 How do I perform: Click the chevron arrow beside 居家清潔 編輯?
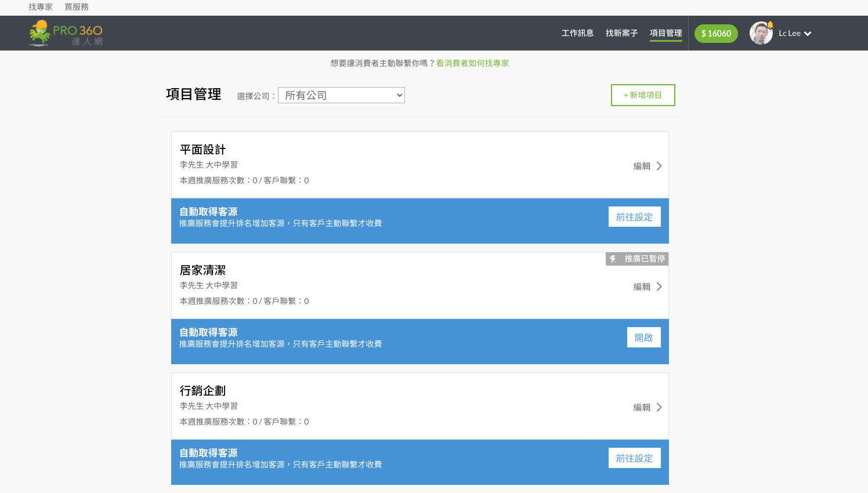[659, 287]
